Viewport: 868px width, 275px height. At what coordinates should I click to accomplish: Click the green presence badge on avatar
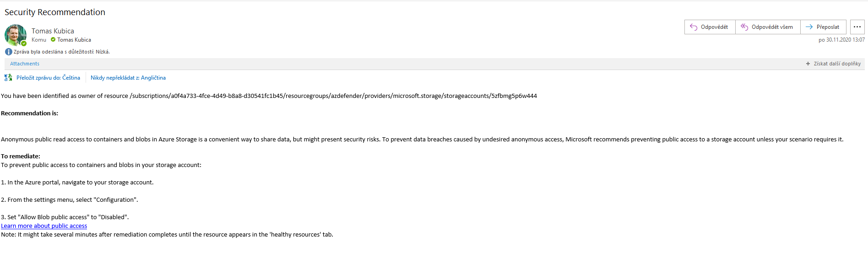(x=24, y=43)
